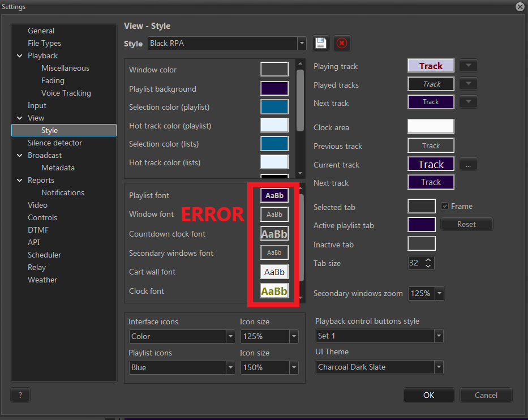Select Silence detector in the sidebar

[55, 143]
